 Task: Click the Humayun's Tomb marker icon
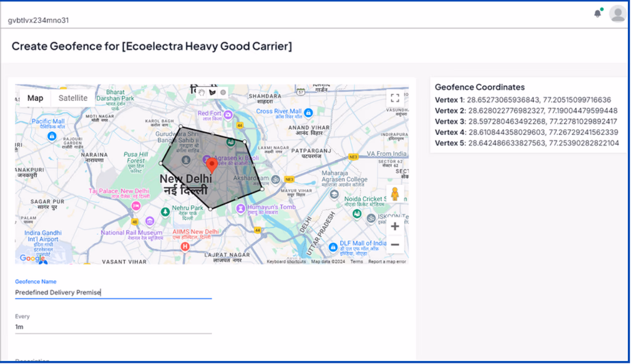(x=241, y=209)
